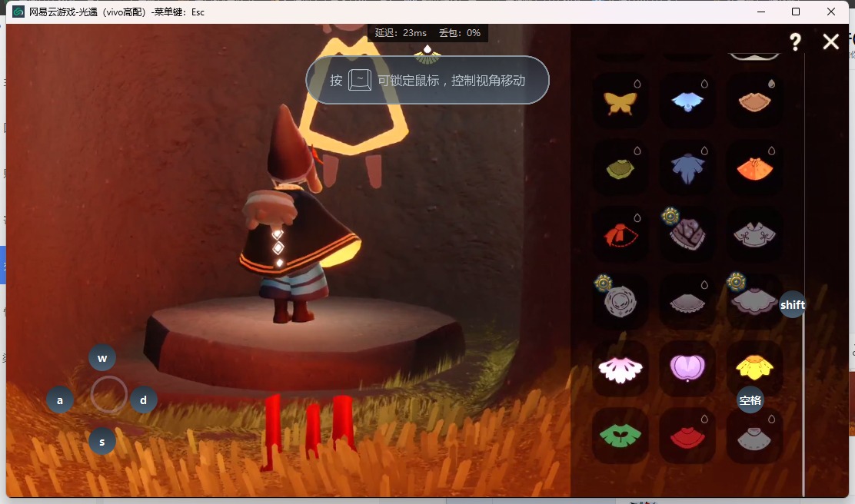Click the 空格 spacebar overlay button
855x504 pixels.
click(x=750, y=400)
